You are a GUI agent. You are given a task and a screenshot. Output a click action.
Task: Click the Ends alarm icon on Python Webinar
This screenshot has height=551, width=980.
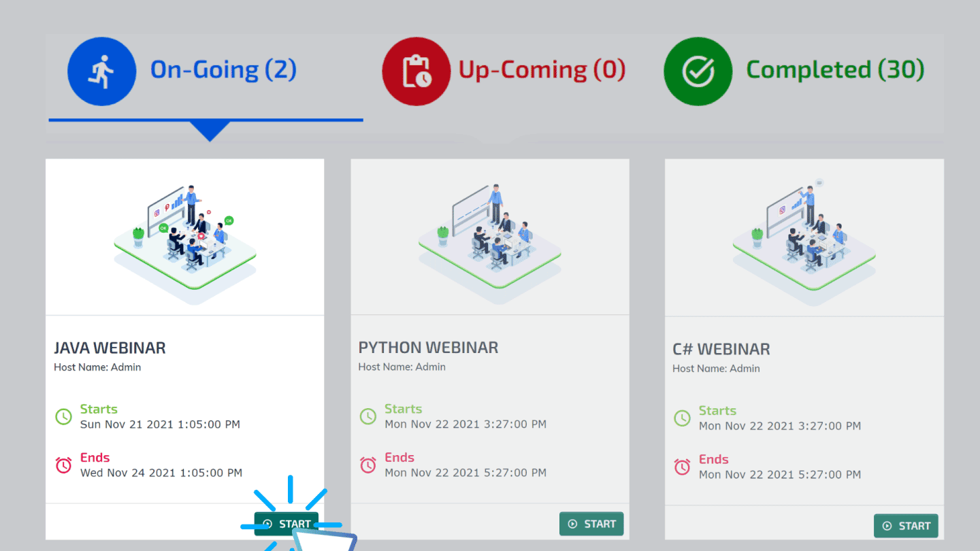pyautogui.click(x=368, y=465)
